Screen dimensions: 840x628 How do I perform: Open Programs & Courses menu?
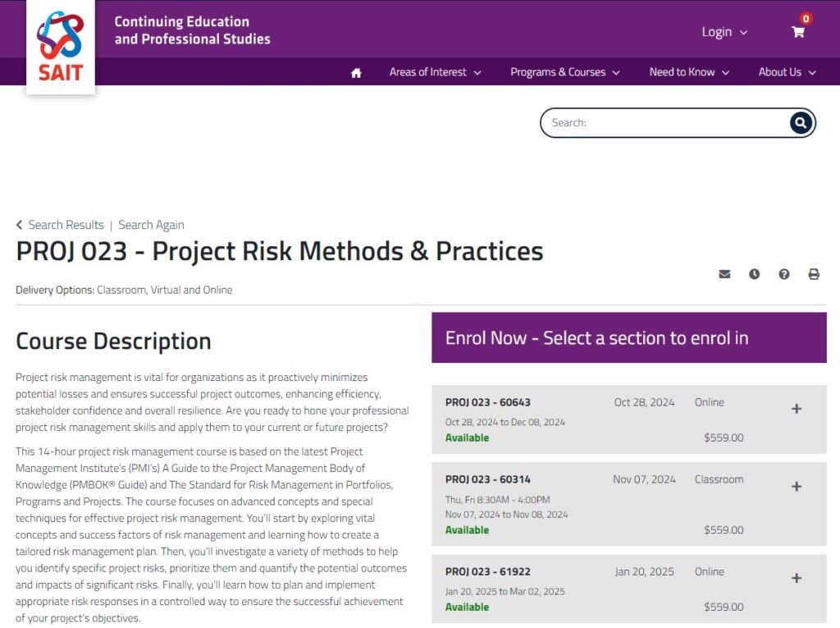(565, 72)
